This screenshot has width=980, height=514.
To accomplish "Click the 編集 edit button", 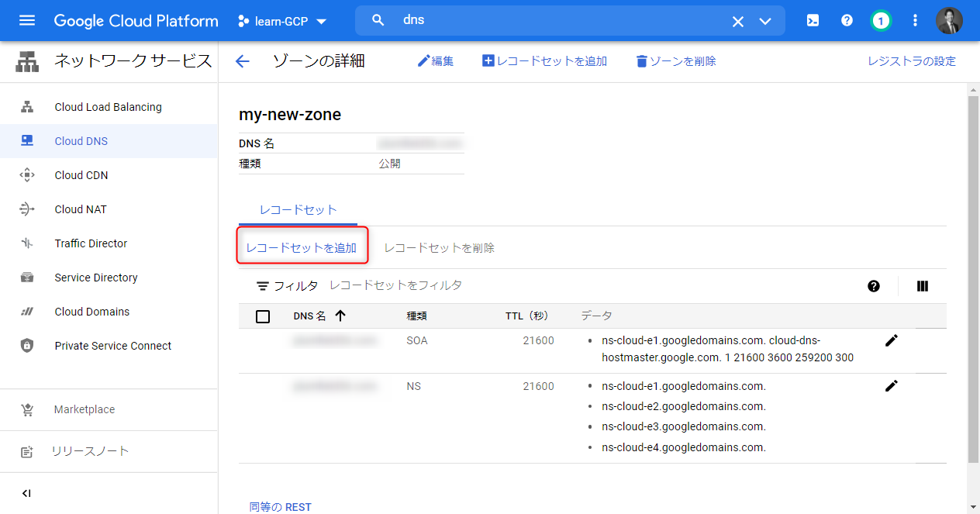I will click(436, 61).
